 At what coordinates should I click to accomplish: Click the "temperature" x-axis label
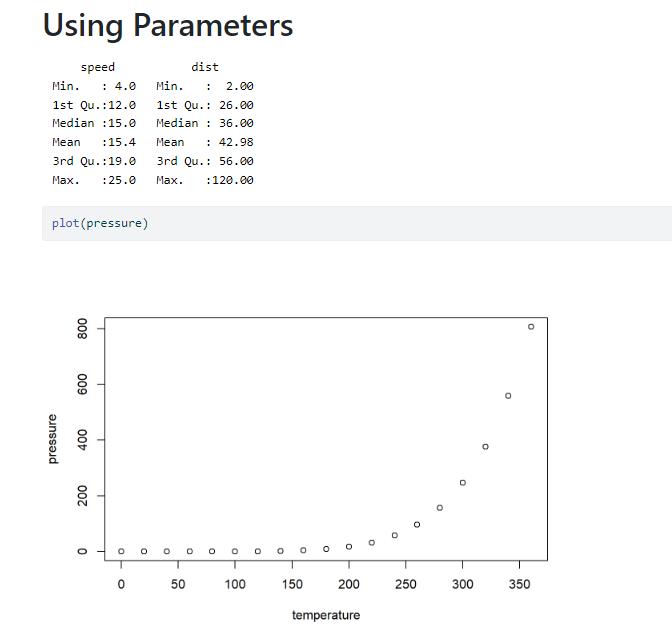pos(326,615)
